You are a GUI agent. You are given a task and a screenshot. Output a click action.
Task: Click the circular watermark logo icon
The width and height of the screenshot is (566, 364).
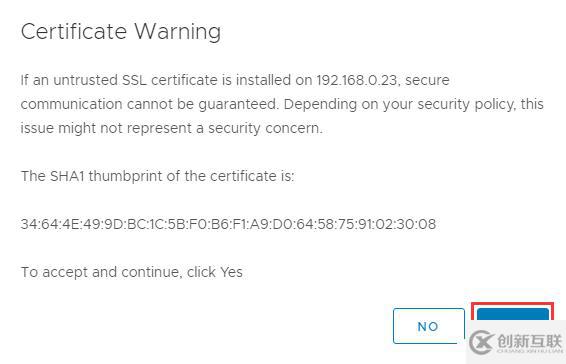point(482,342)
